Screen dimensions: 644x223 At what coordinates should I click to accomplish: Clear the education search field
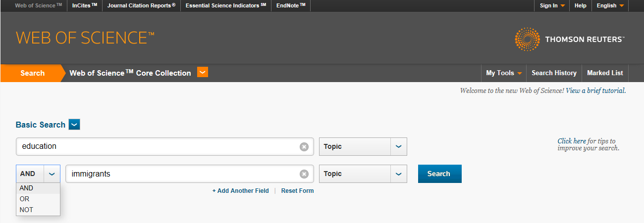(x=304, y=146)
